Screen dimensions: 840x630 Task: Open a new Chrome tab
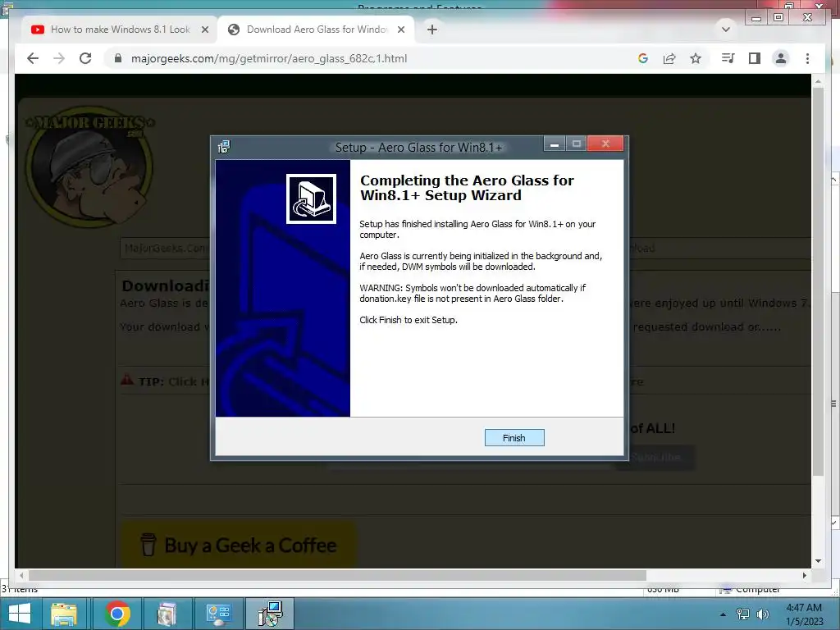pos(432,30)
